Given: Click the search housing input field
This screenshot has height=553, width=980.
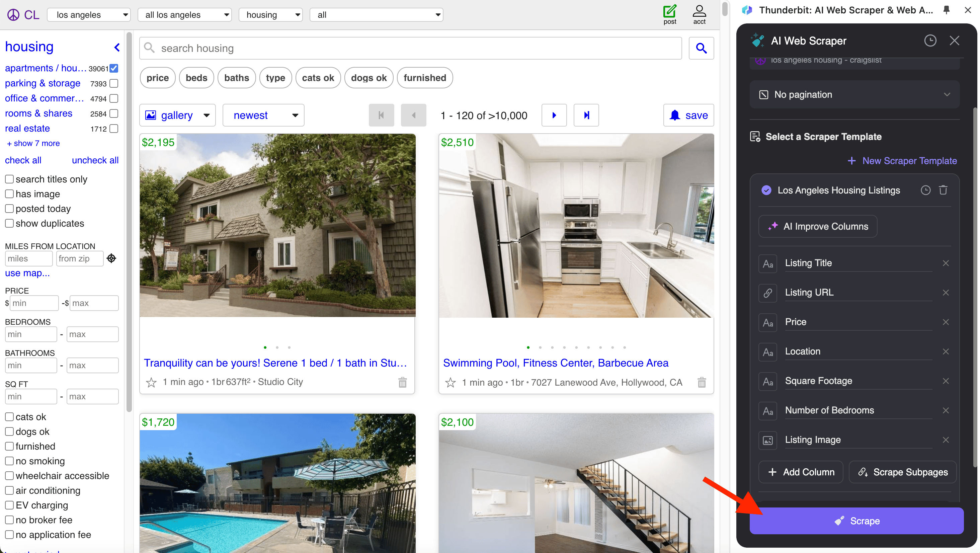Looking at the screenshot, I should pyautogui.click(x=410, y=48).
